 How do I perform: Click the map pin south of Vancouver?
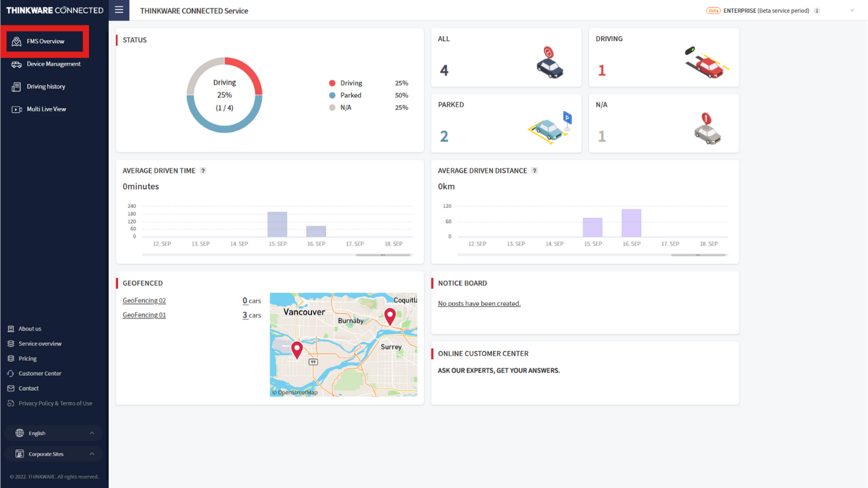297,350
